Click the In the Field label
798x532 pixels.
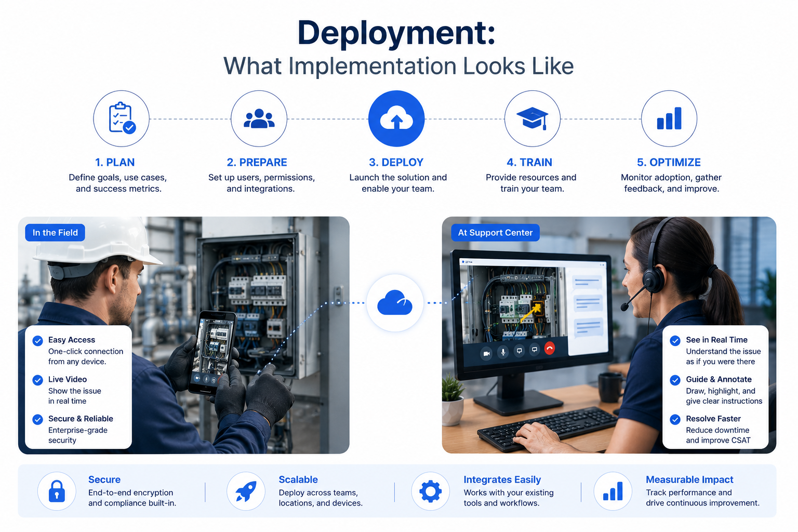pyautogui.click(x=55, y=233)
